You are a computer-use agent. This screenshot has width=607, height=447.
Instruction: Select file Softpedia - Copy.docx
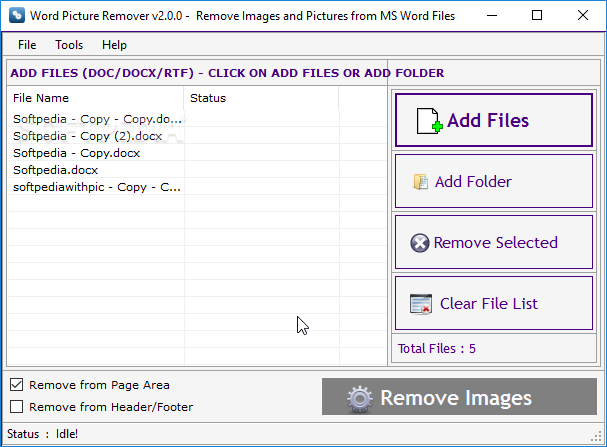[x=76, y=153]
